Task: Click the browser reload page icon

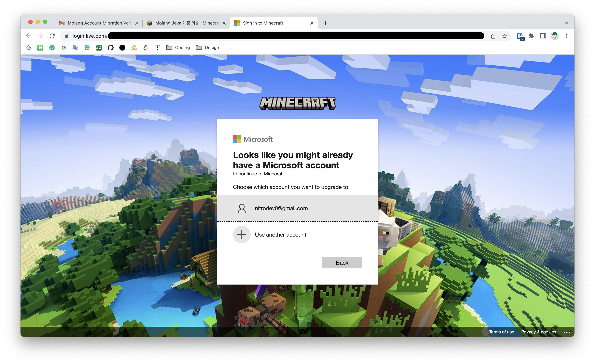Action: coord(52,36)
